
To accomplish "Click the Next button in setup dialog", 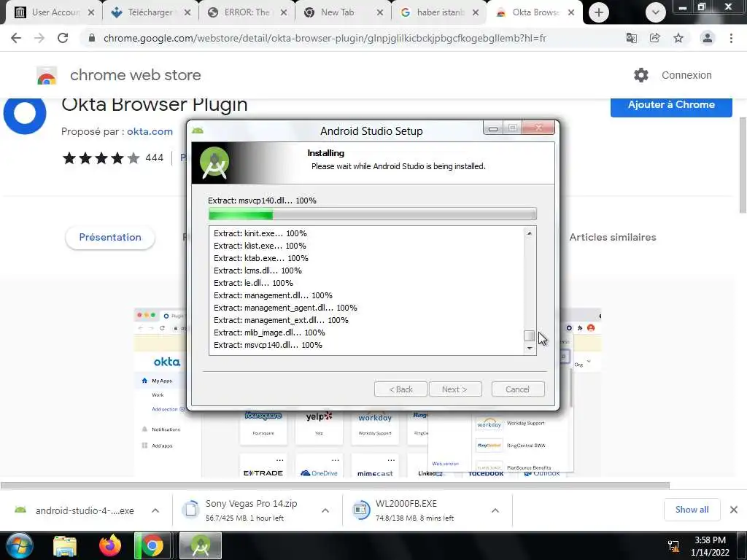I will click(455, 389).
